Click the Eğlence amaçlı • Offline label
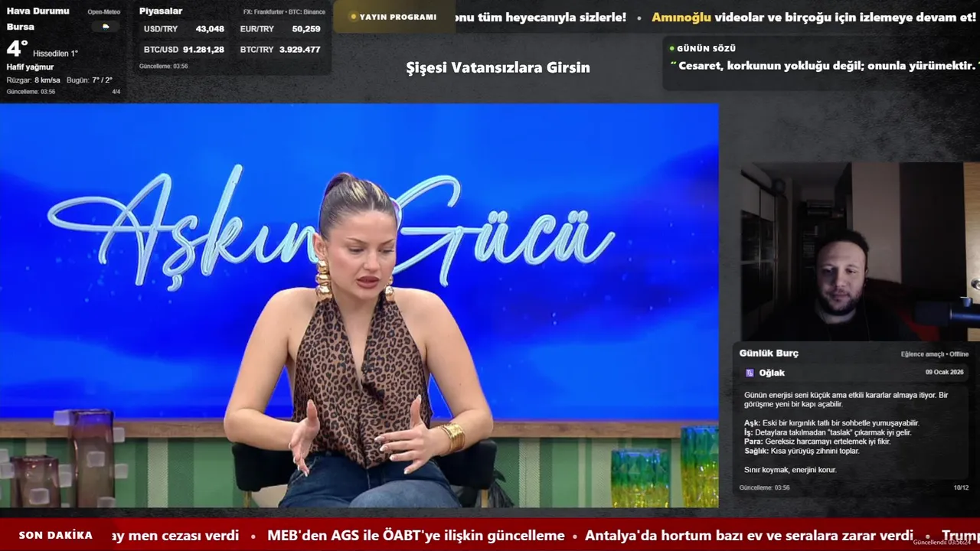980x551 pixels. pyautogui.click(x=935, y=354)
